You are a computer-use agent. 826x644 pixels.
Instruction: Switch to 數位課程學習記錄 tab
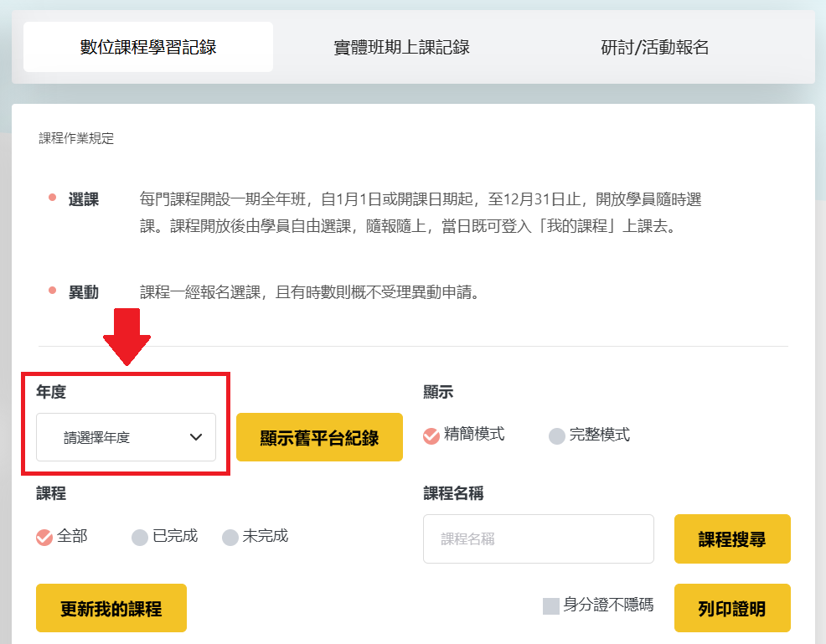[148, 47]
